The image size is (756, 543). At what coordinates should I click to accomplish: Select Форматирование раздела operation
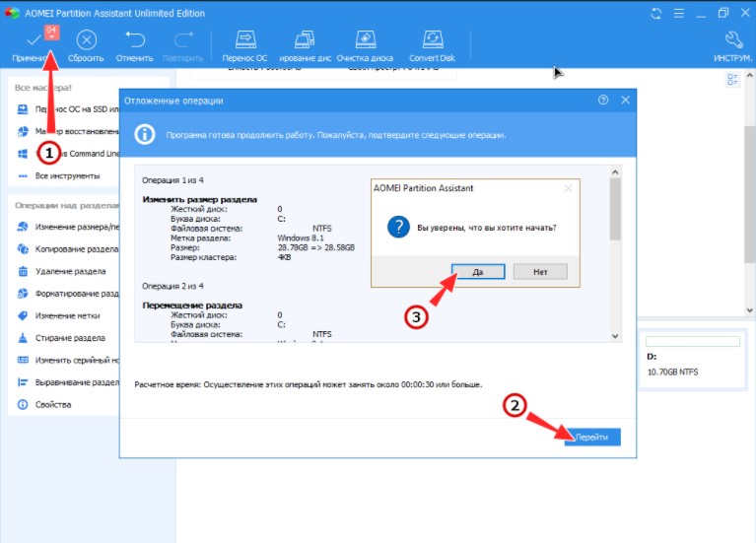tap(67, 294)
